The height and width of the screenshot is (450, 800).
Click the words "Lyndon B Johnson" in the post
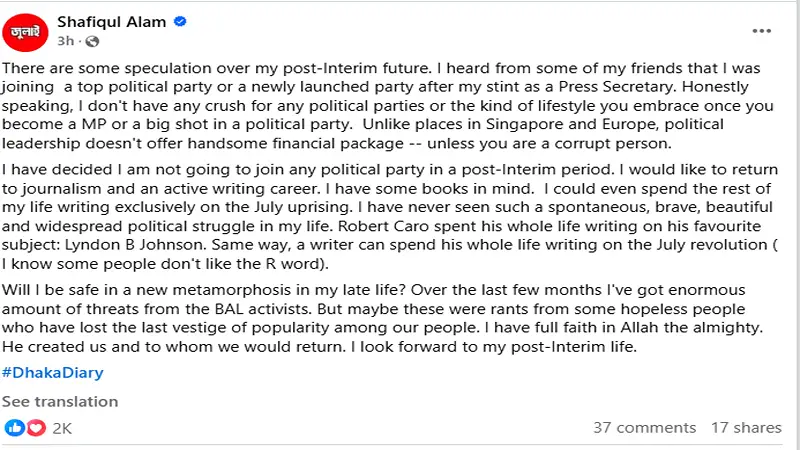point(135,245)
